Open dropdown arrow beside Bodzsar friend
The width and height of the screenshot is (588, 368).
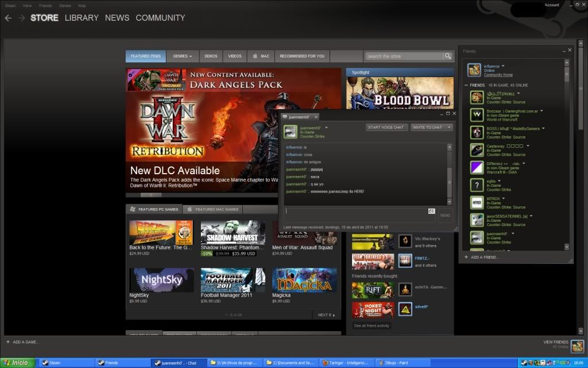click(x=541, y=111)
